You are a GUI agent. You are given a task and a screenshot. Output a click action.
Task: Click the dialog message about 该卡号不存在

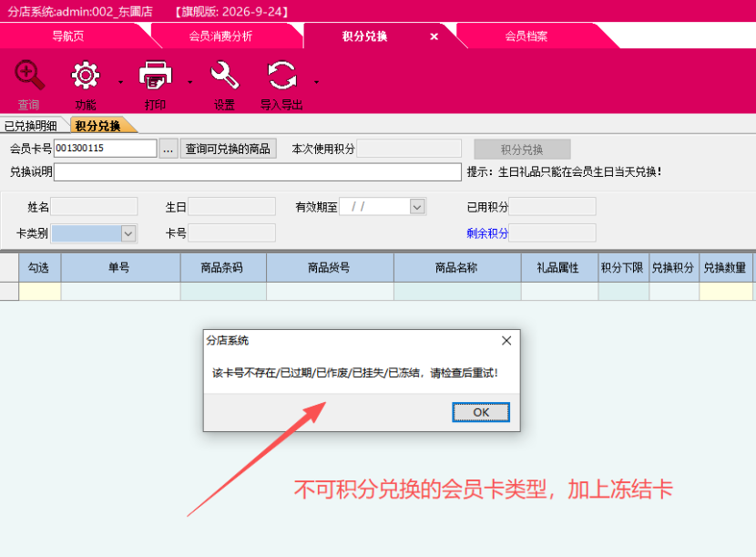pos(355,373)
